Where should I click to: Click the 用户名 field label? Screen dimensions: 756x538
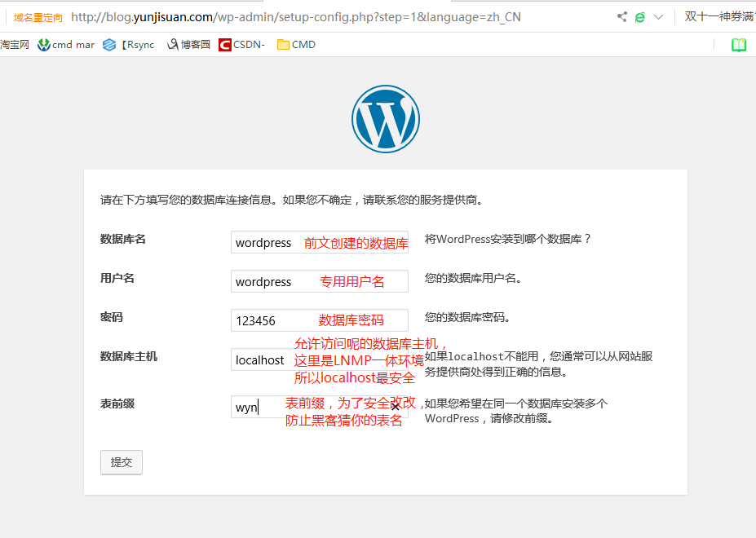(117, 278)
